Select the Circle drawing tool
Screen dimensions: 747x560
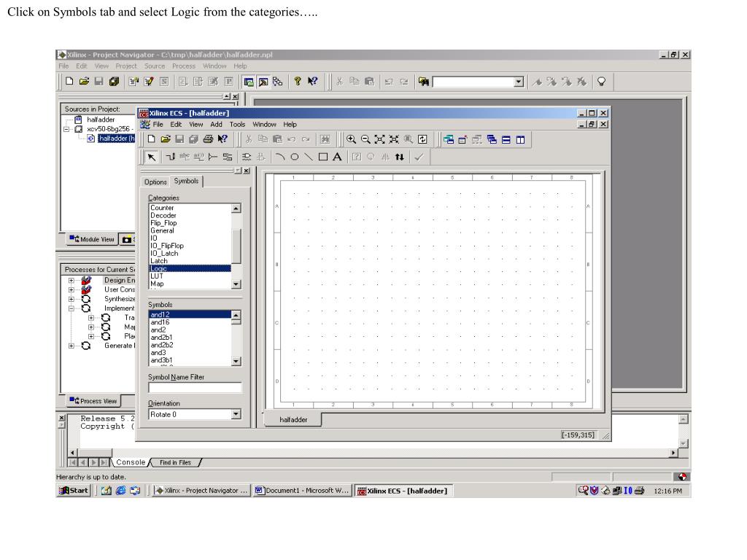[x=295, y=157]
